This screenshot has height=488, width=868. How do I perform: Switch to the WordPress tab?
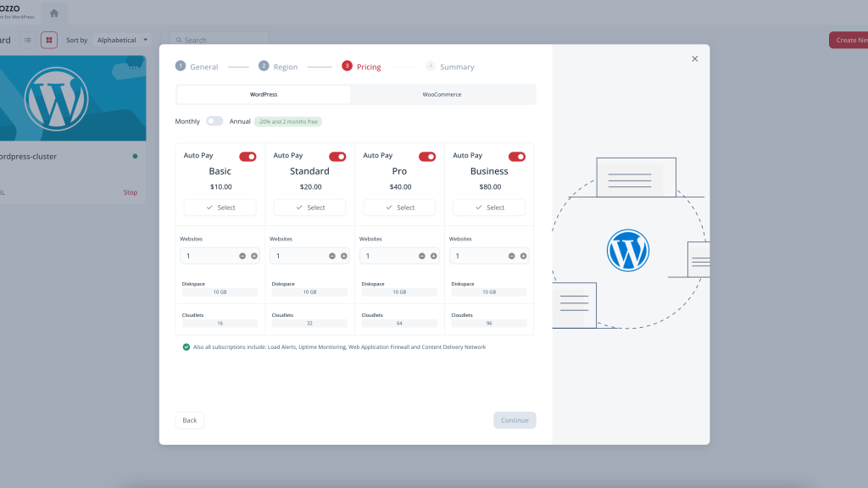[x=264, y=95]
